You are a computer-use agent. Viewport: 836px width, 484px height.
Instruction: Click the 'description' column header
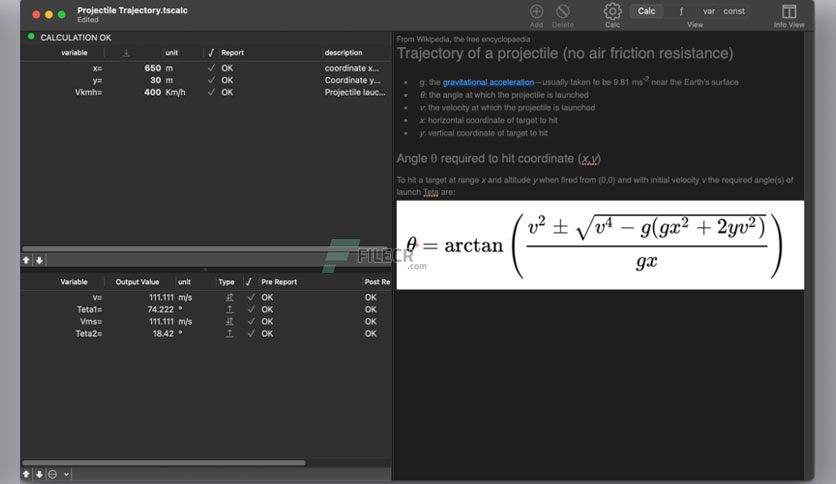click(x=343, y=52)
